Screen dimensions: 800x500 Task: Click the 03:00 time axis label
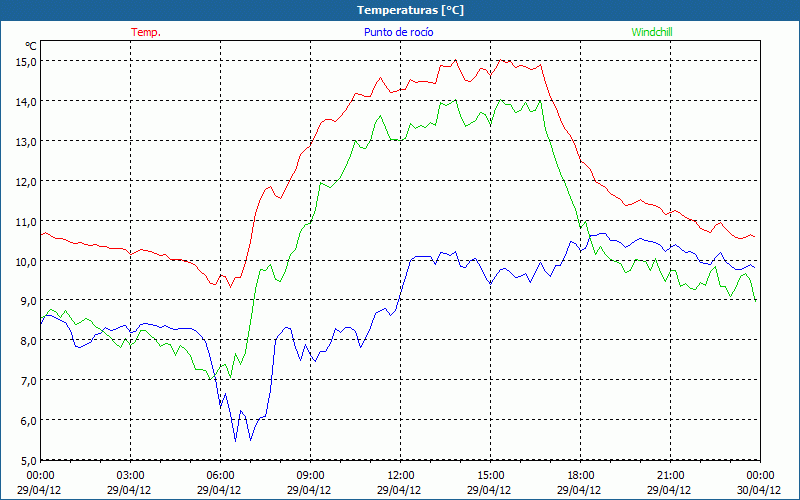[x=131, y=476]
